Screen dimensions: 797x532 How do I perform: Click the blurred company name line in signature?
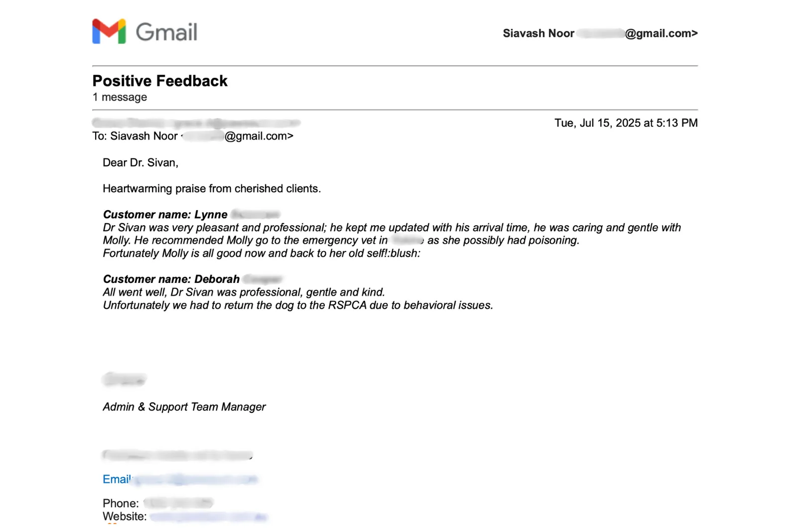pyautogui.click(x=177, y=455)
